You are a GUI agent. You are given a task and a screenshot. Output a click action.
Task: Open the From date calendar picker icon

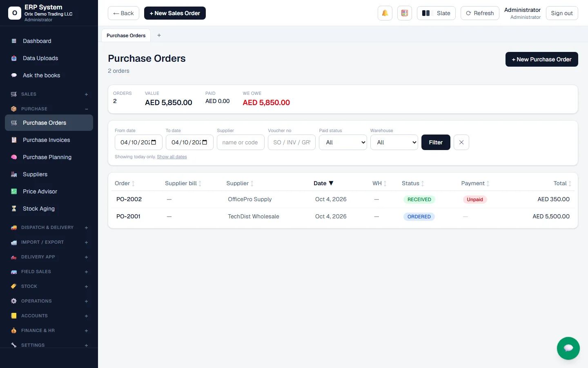tap(154, 142)
